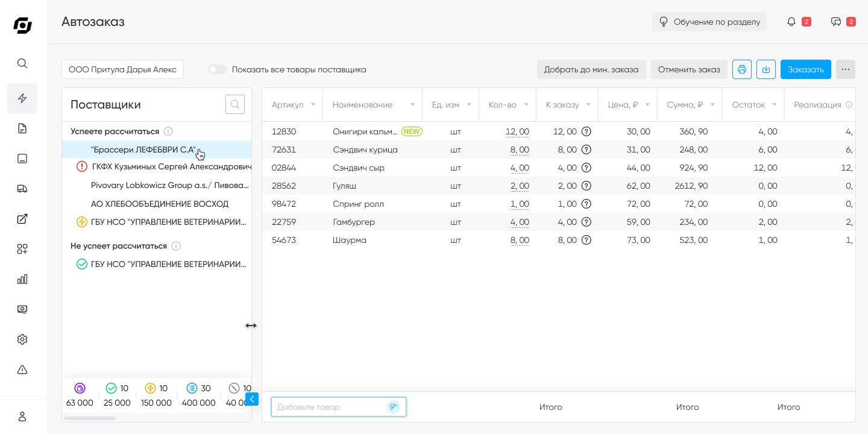Collapse the suppliers panel with blue chevron

252,398
